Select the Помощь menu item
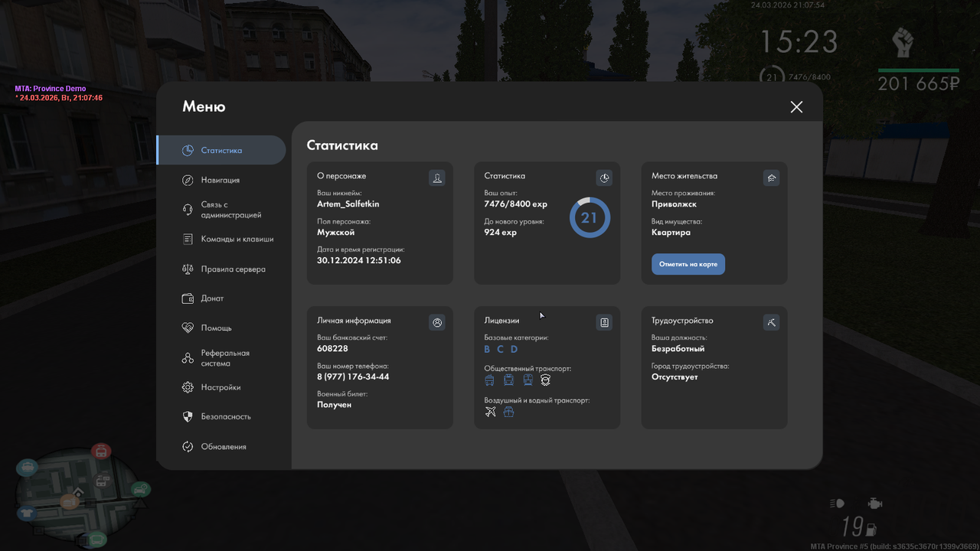The image size is (980, 551). point(221,328)
